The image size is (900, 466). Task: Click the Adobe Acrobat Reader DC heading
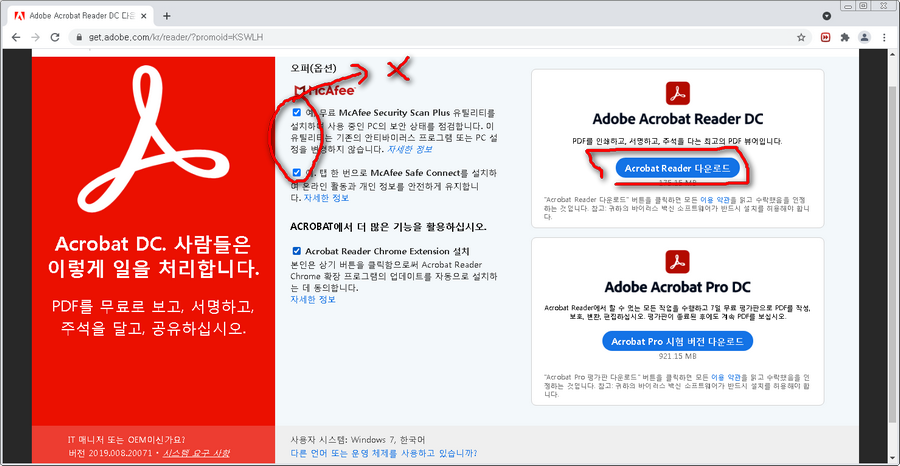pyautogui.click(x=677, y=119)
